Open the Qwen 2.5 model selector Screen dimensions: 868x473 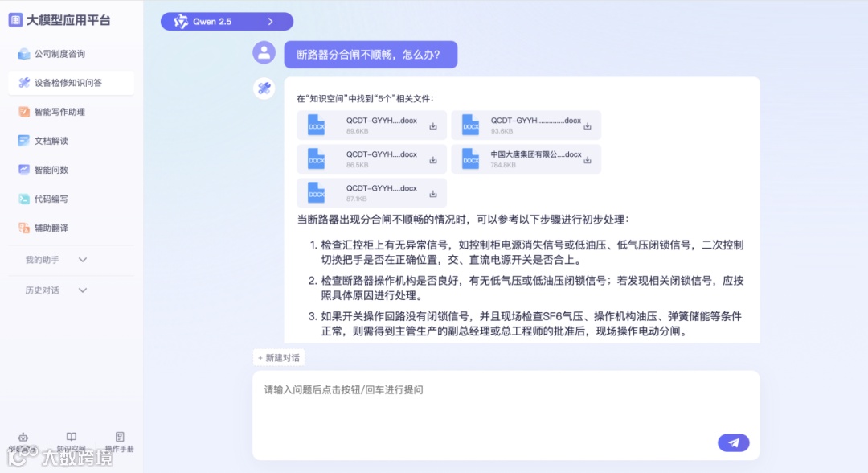tap(227, 22)
